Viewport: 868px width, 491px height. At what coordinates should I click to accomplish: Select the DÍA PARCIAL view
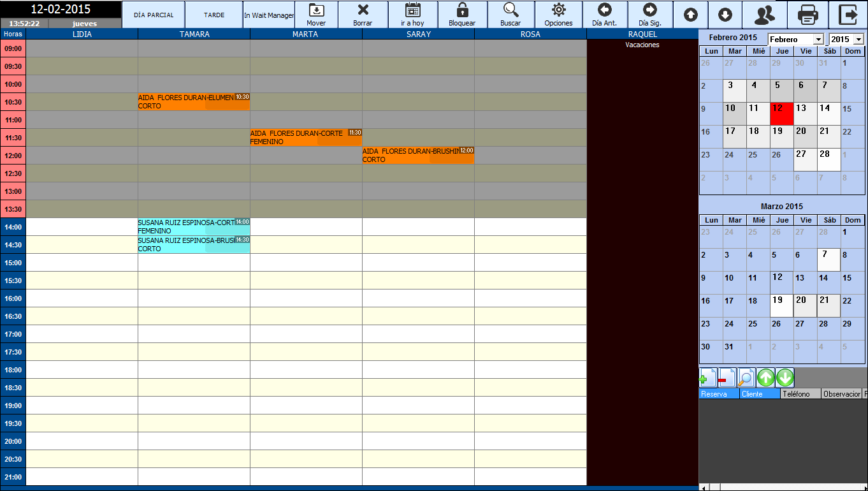[154, 15]
